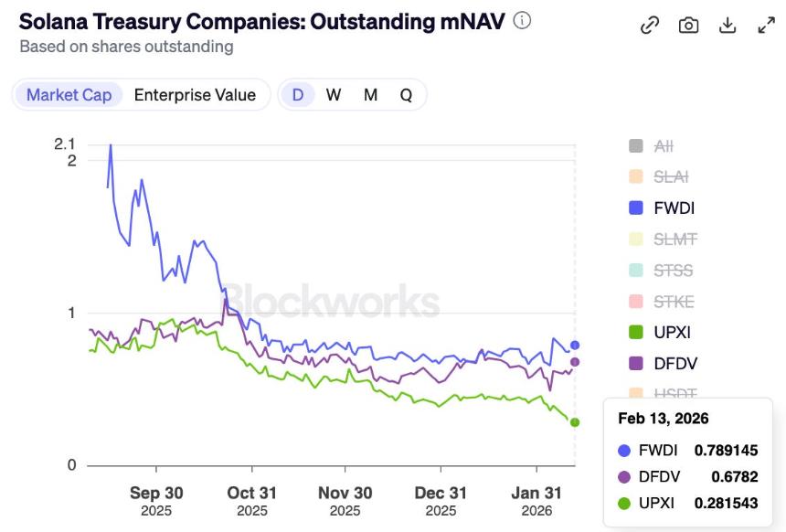Image resolution: width=786 pixels, height=532 pixels.
Task: Download the chart data
Action: click(x=728, y=25)
